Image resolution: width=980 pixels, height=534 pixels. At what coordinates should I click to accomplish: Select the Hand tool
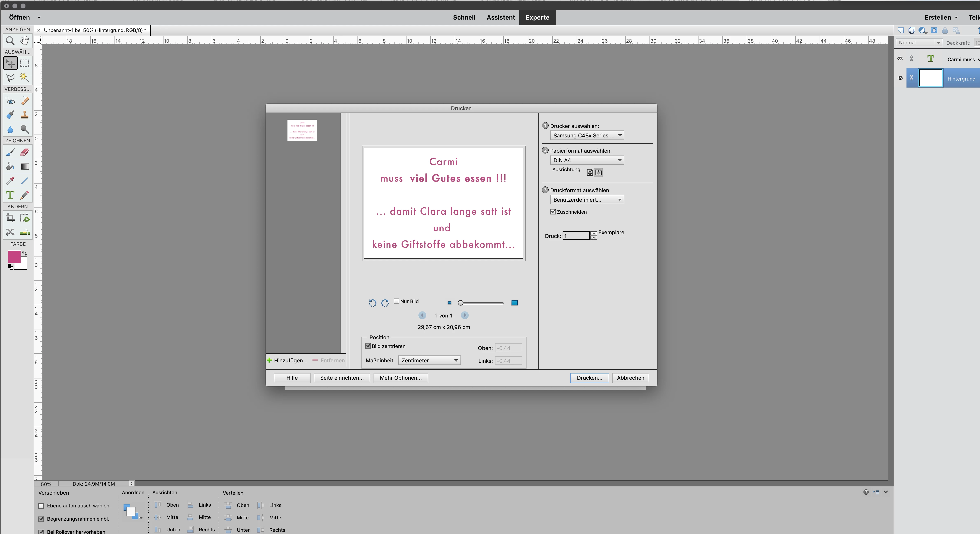pyautogui.click(x=25, y=40)
